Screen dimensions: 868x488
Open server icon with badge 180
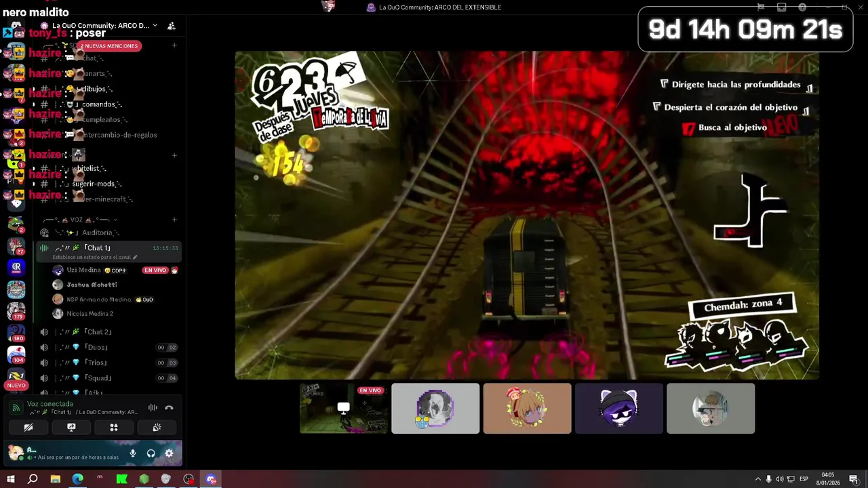[16, 333]
